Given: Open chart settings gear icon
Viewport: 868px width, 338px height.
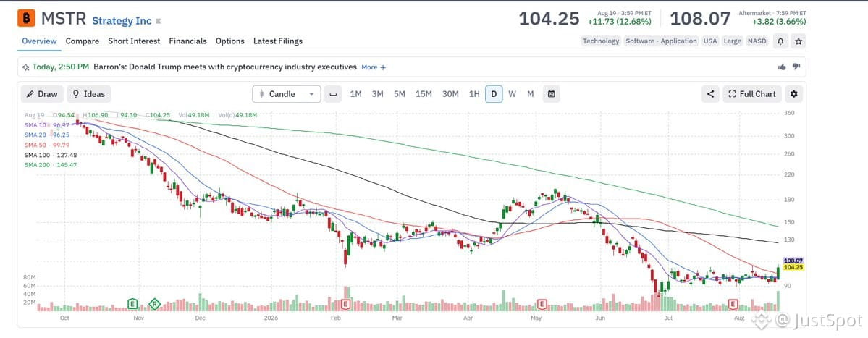Looking at the screenshot, I should tap(794, 94).
